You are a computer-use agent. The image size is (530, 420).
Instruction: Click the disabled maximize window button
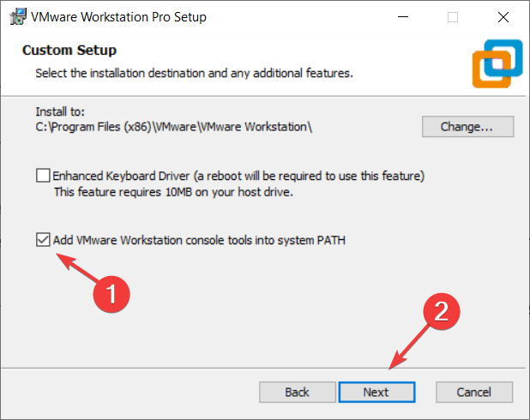[453, 17]
